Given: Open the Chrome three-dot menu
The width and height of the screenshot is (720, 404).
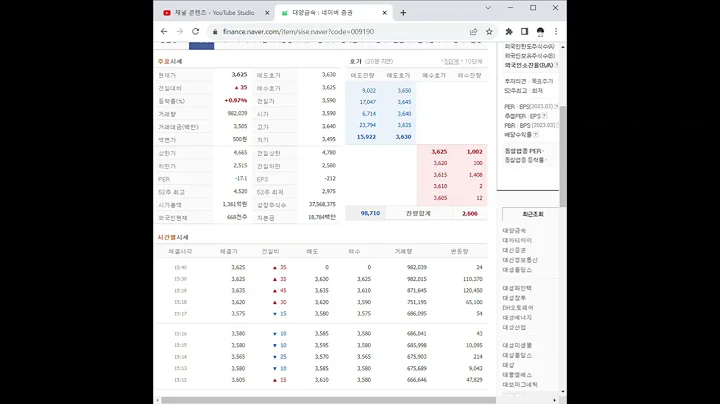Looking at the screenshot, I should (x=556, y=32).
